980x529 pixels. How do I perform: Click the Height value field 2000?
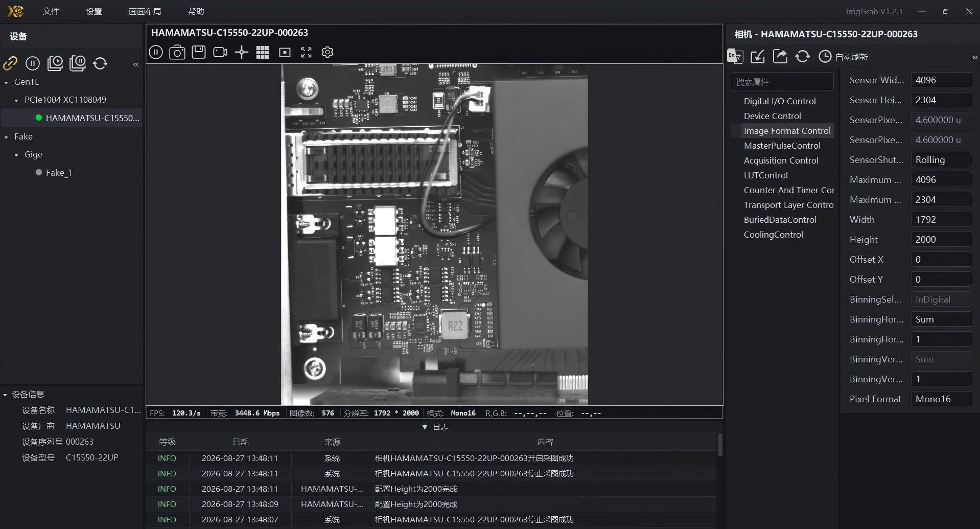[941, 240]
